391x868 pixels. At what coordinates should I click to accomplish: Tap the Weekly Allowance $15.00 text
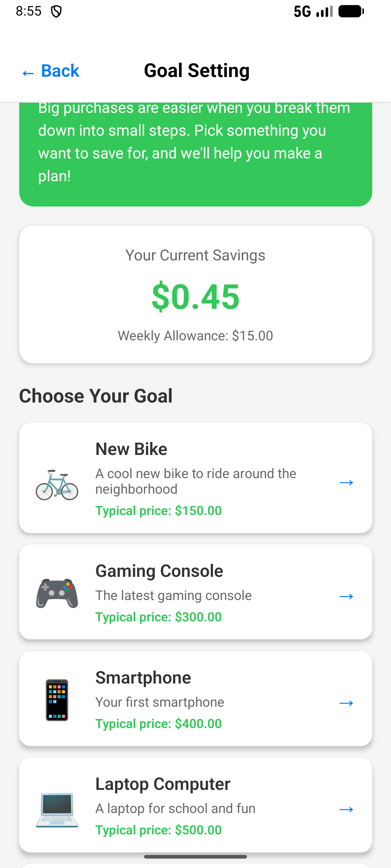[195, 336]
